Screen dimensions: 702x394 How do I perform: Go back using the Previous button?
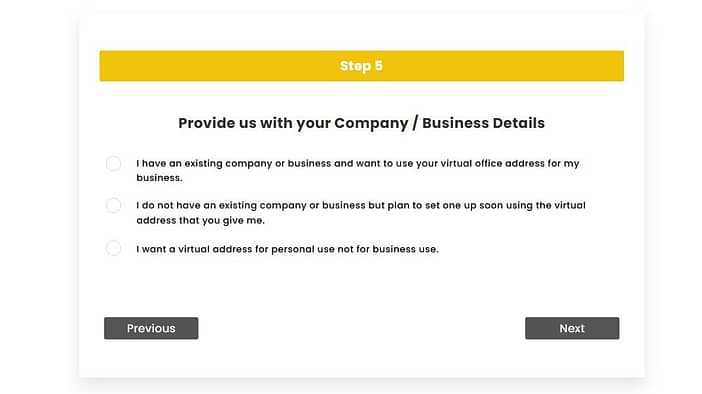click(x=151, y=328)
